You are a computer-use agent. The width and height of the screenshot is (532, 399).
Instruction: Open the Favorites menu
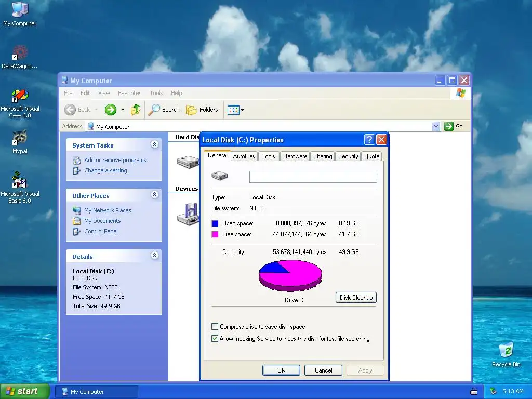point(129,93)
